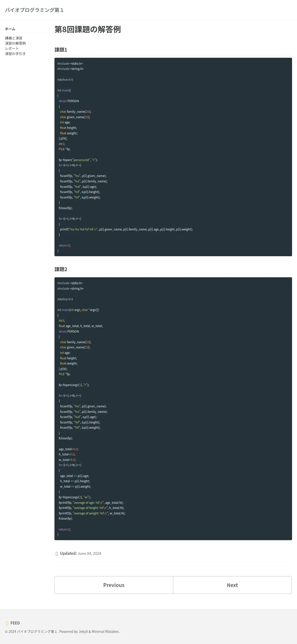Open the Minimal Mistakes footer link
The width and height of the screenshot is (297, 644).
pos(105,632)
